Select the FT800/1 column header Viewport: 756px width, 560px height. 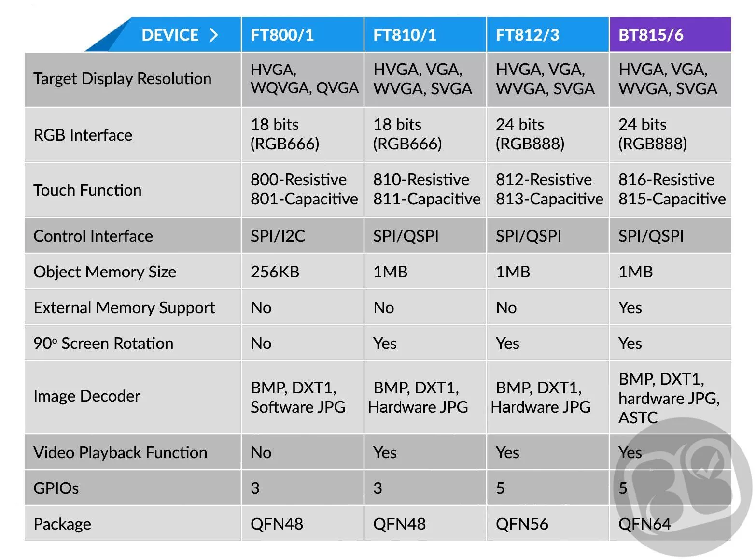point(303,35)
